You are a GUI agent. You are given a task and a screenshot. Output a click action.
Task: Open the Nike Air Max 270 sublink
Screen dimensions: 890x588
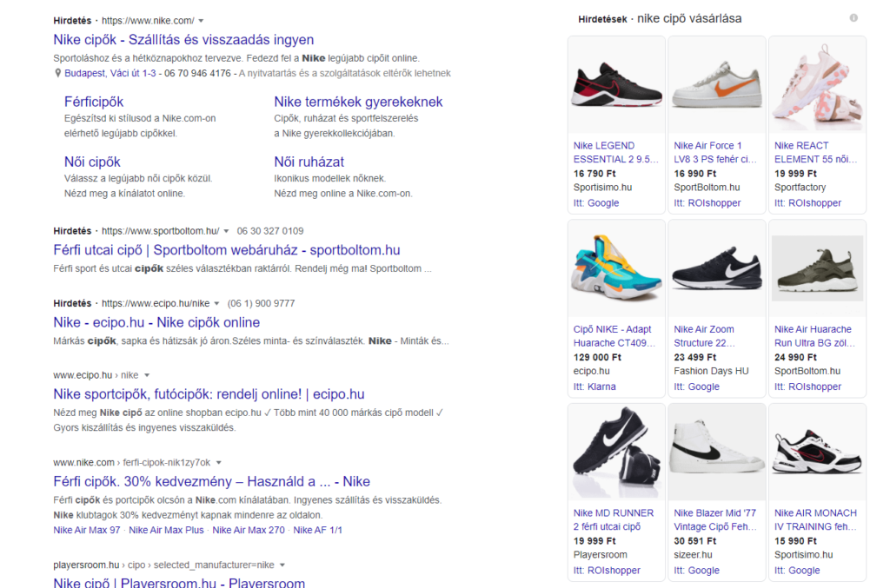(x=249, y=530)
